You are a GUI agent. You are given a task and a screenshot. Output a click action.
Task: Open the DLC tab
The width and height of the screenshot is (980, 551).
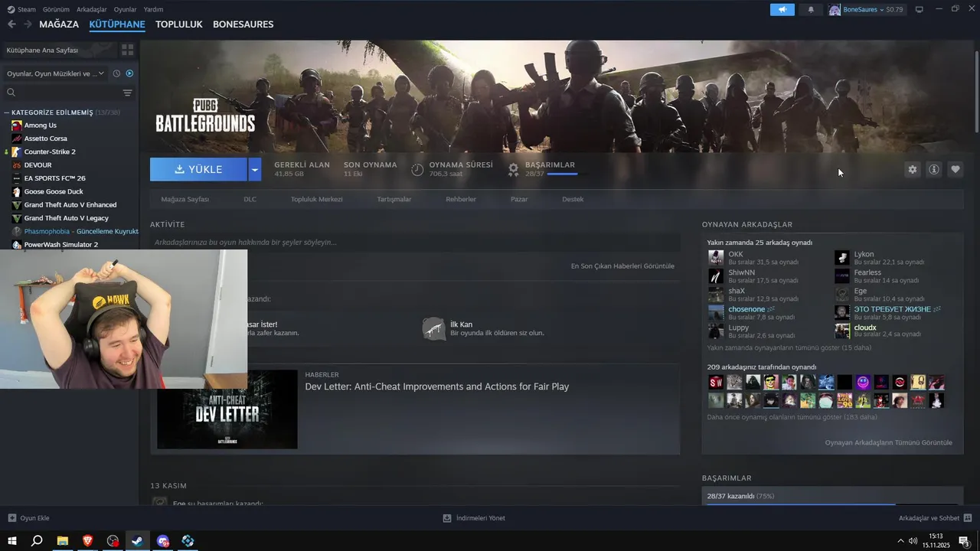(x=250, y=199)
